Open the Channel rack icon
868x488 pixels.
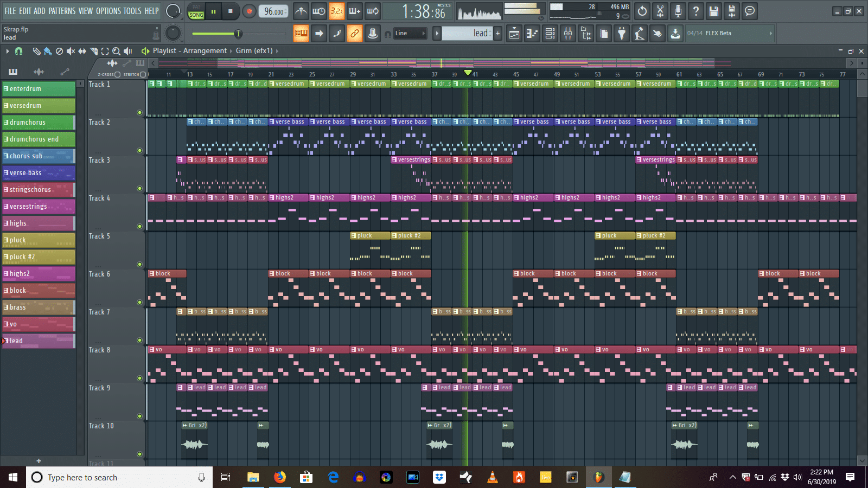click(550, 34)
